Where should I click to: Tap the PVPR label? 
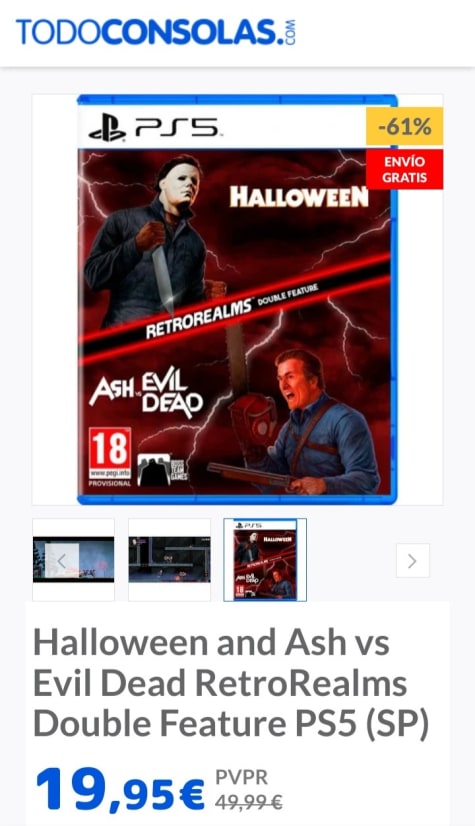pos(241,778)
